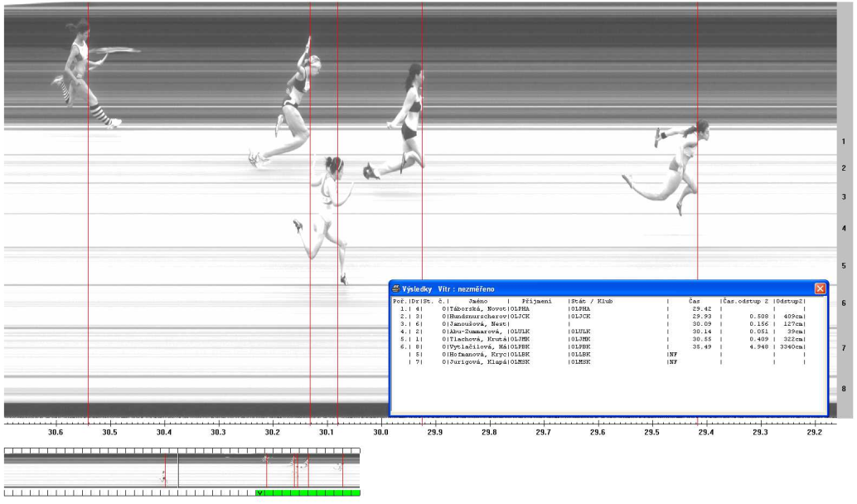Click the 29.2 label on time scale
857x504 pixels.
pyautogui.click(x=815, y=433)
